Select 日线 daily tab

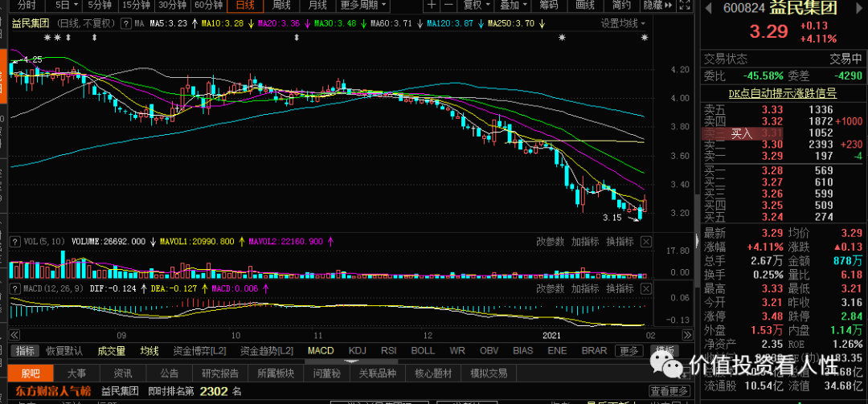(x=244, y=6)
